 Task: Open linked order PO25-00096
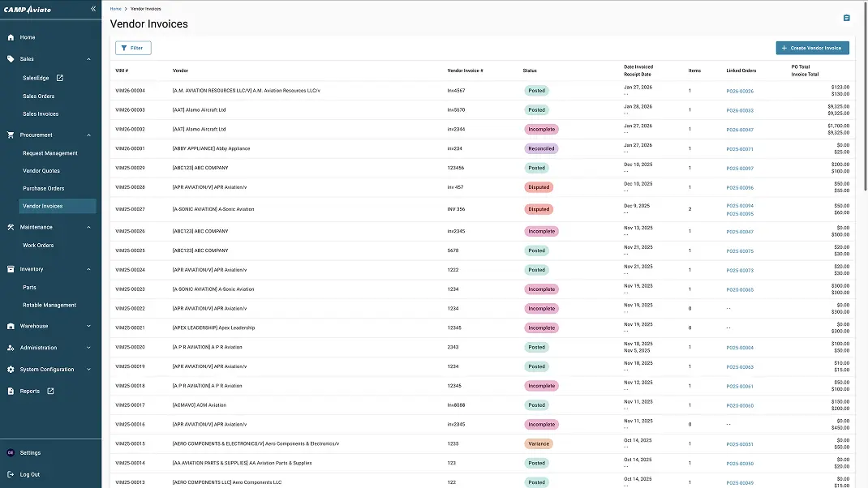pyautogui.click(x=740, y=188)
